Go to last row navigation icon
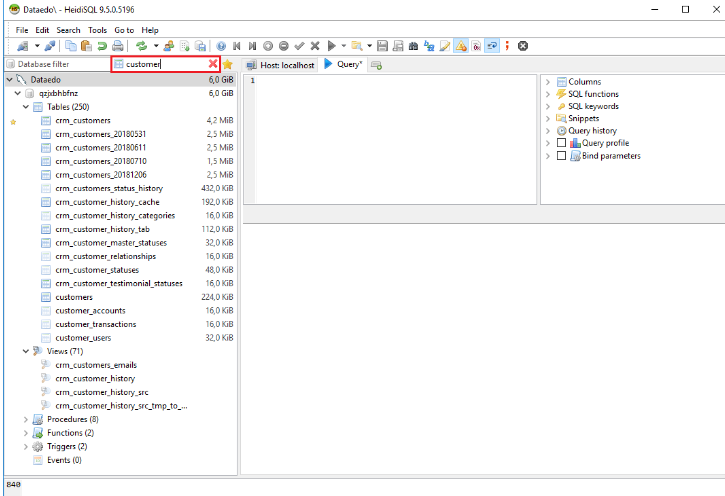 pyautogui.click(x=252, y=46)
